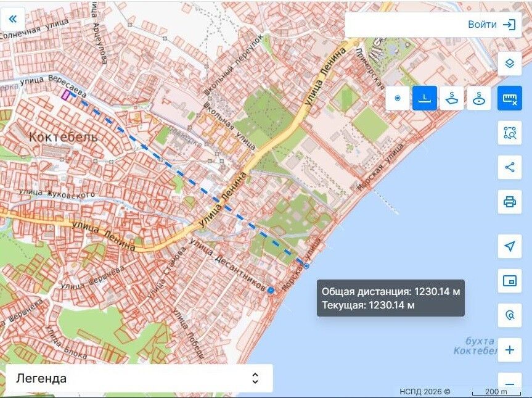Print the map
Viewport: 532px width, 398px height.
pos(510,202)
